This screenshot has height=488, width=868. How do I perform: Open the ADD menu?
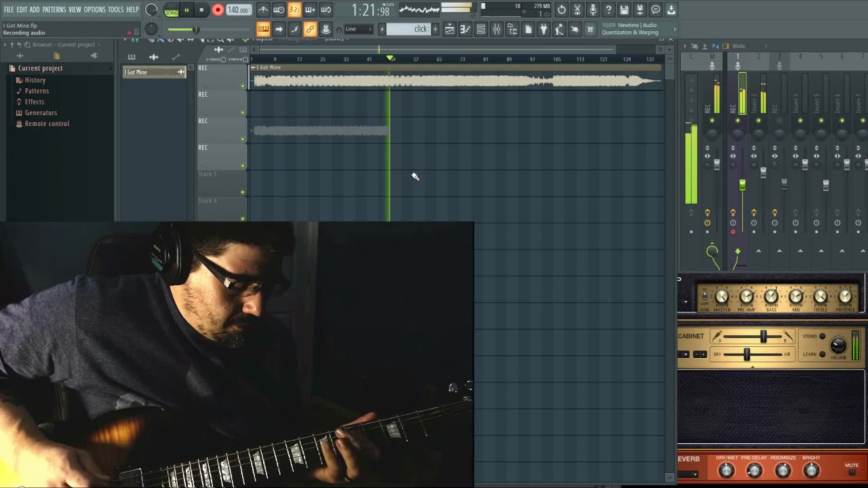(x=35, y=9)
